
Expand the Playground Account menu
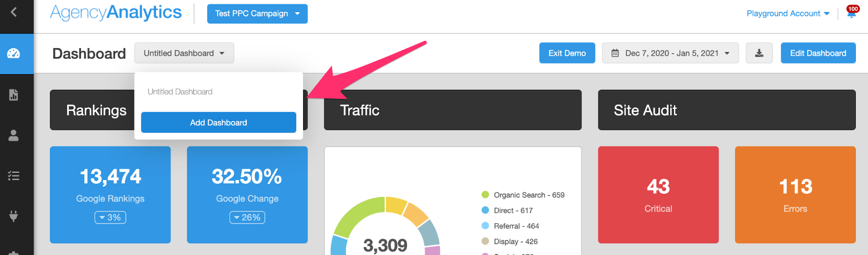coord(788,14)
